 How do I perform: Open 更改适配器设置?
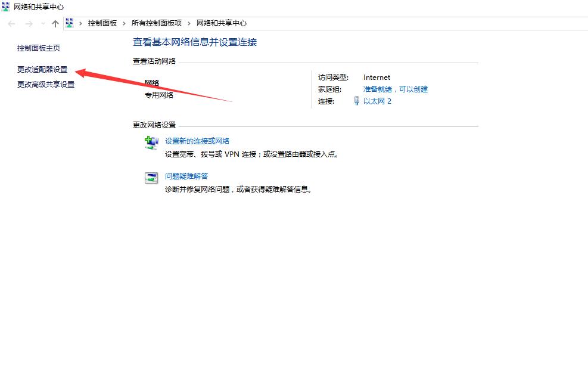(41, 69)
